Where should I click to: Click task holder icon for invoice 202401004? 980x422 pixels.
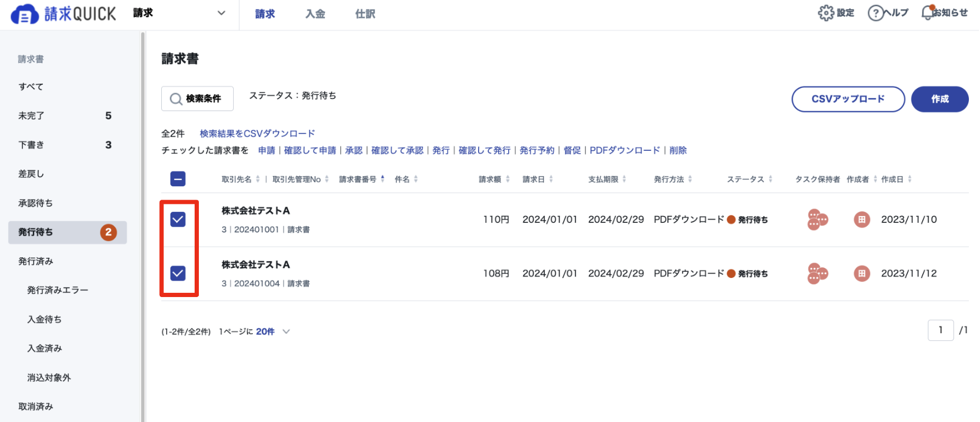coord(817,273)
